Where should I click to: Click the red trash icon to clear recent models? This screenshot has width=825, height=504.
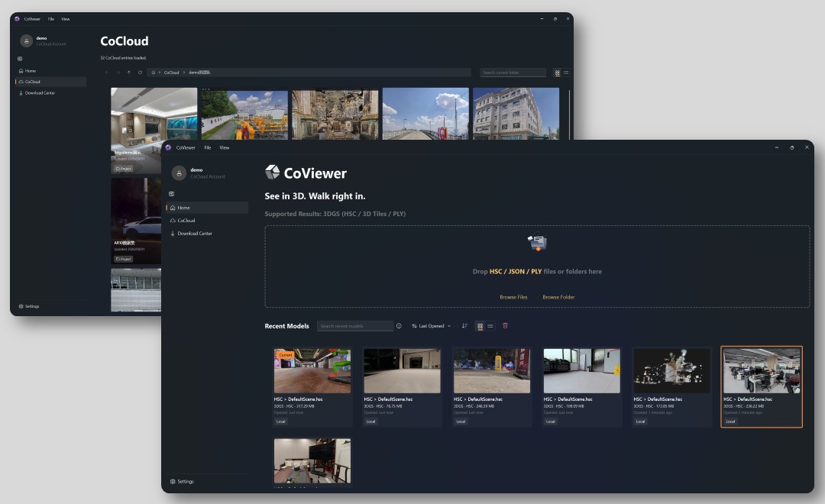pos(505,326)
